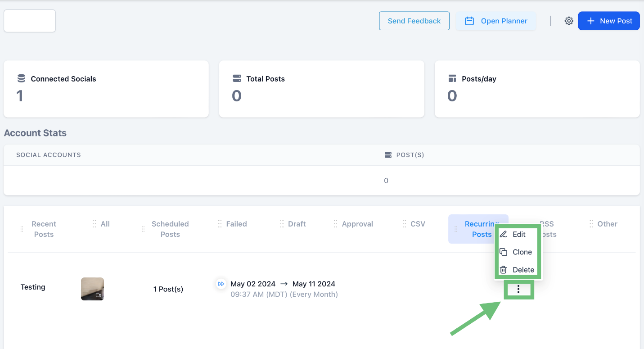Viewport: 644px width, 349px height.
Task: Select the Other tab
Action: tap(608, 224)
